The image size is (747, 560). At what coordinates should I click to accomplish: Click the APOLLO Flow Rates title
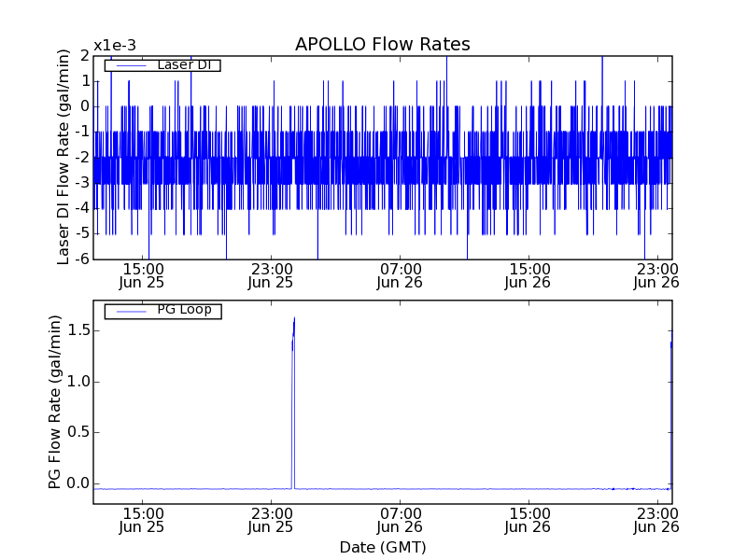coord(383,44)
